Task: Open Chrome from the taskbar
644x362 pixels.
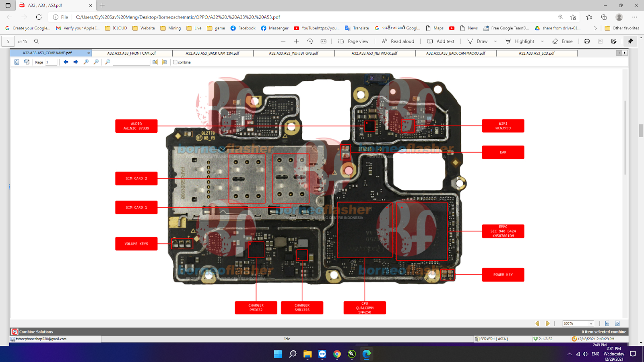Action: 337,354
